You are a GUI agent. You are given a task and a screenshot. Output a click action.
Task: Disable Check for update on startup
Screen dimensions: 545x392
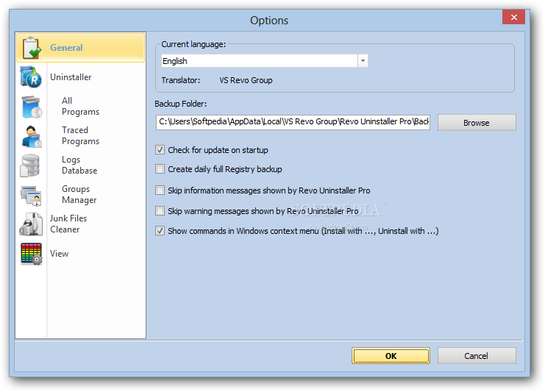pos(160,150)
